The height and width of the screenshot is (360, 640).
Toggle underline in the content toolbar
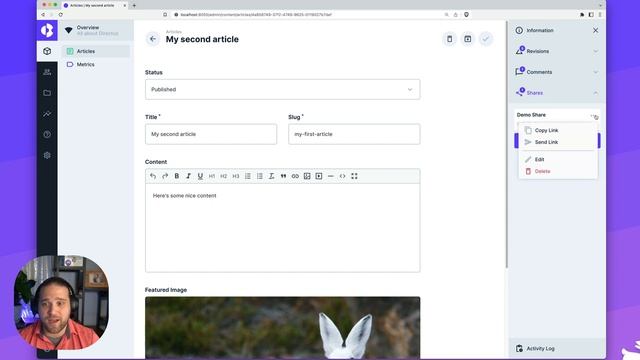click(x=200, y=176)
